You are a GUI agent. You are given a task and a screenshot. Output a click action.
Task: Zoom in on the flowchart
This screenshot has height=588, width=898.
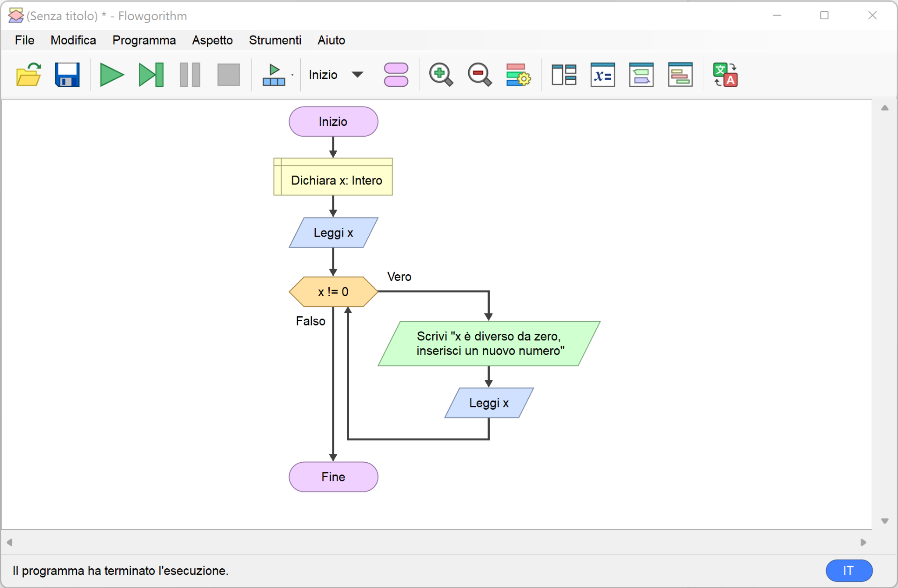click(440, 75)
